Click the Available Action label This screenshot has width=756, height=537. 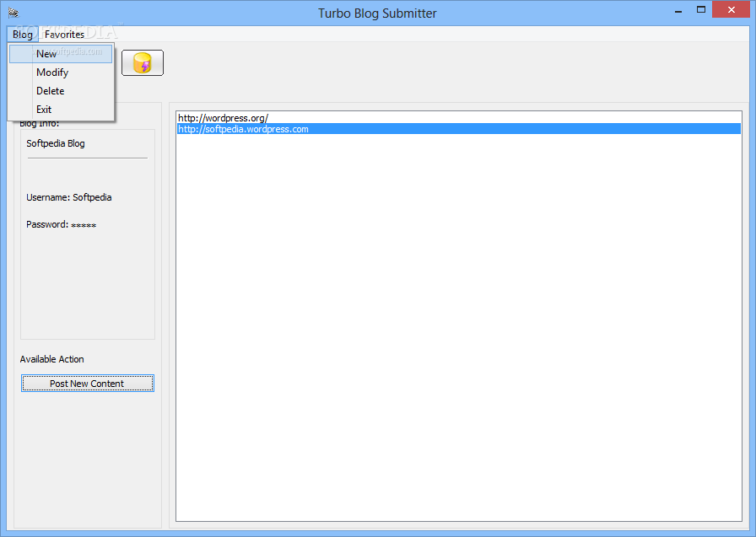tap(52, 359)
